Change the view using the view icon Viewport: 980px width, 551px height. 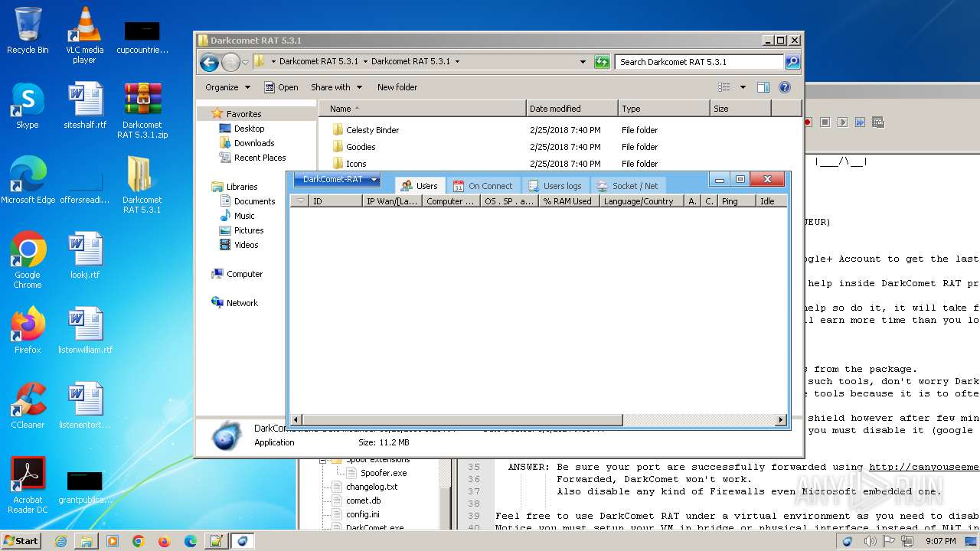pos(724,87)
